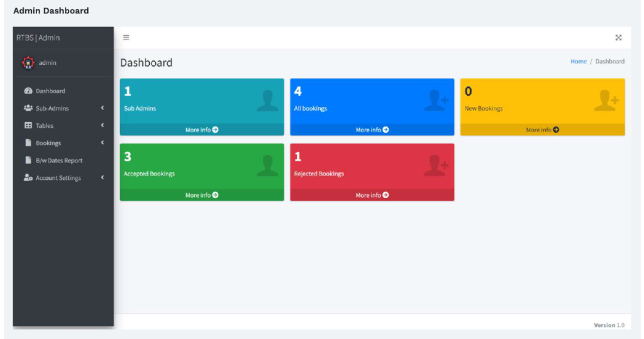
Task: Click More info text on New Bookings card
Action: point(538,130)
